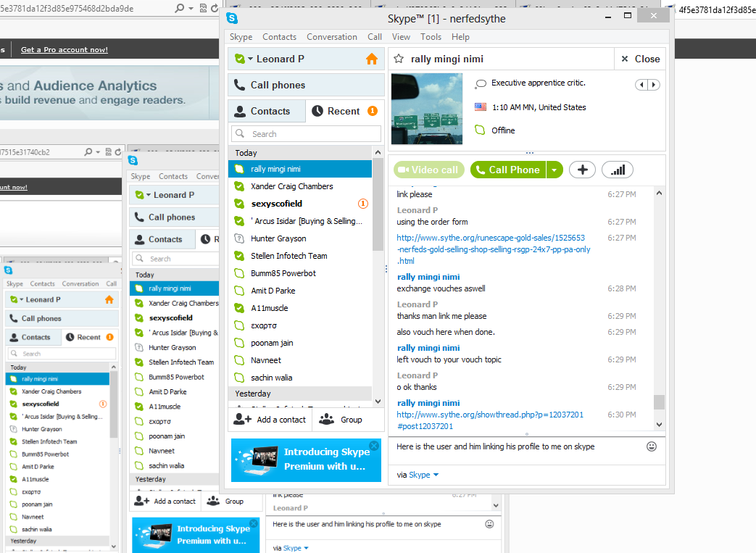This screenshot has height=553, width=756.
Task: Open Leonard P status dropdown arrow in front window
Action: click(250, 59)
